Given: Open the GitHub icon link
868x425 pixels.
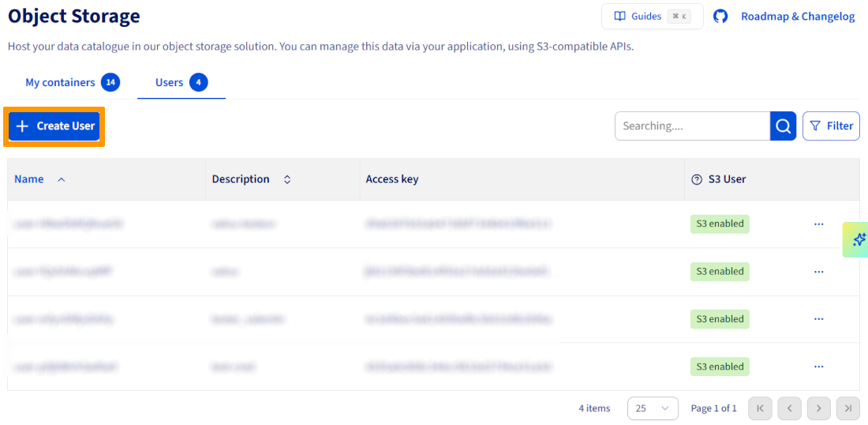Looking at the screenshot, I should point(720,17).
